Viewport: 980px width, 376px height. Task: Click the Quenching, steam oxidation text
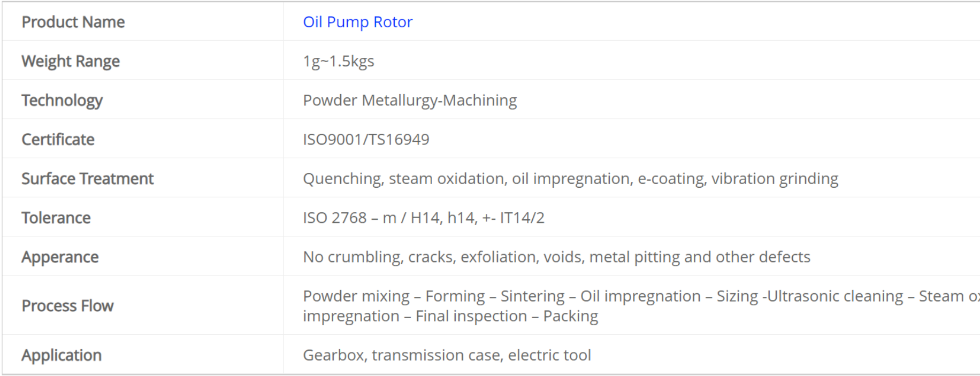click(x=404, y=179)
